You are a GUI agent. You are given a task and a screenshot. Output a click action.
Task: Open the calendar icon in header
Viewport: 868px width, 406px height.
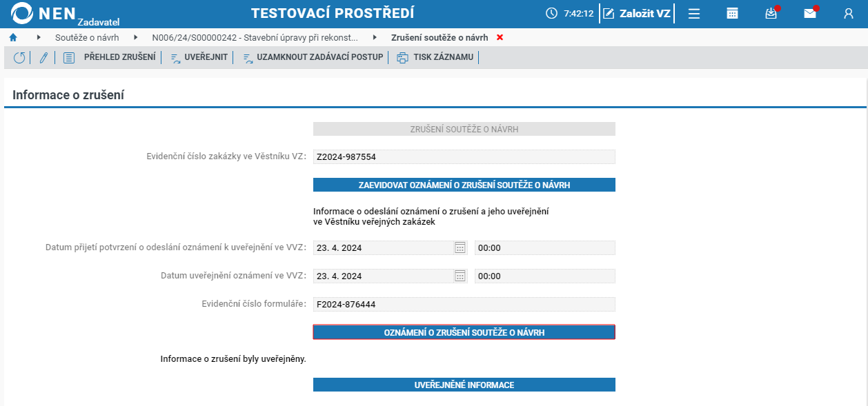tap(733, 13)
